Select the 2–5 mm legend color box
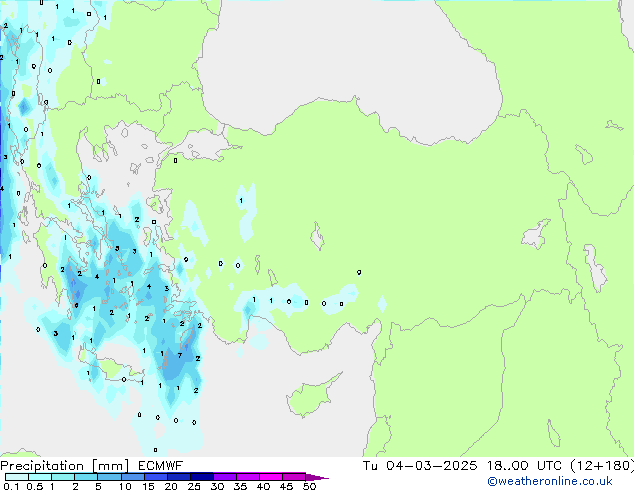 pyautogui.click(x=86, y=477)
